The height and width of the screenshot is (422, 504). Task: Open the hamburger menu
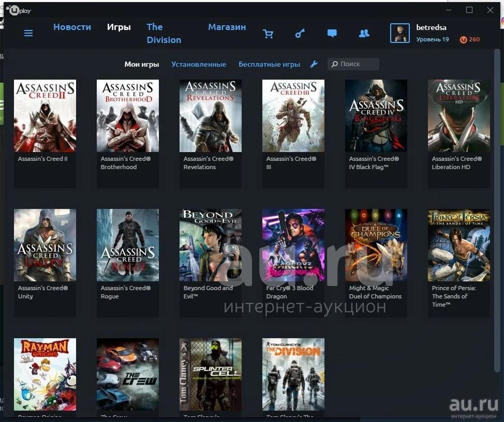pyautogui.click(x=28, y=33)
